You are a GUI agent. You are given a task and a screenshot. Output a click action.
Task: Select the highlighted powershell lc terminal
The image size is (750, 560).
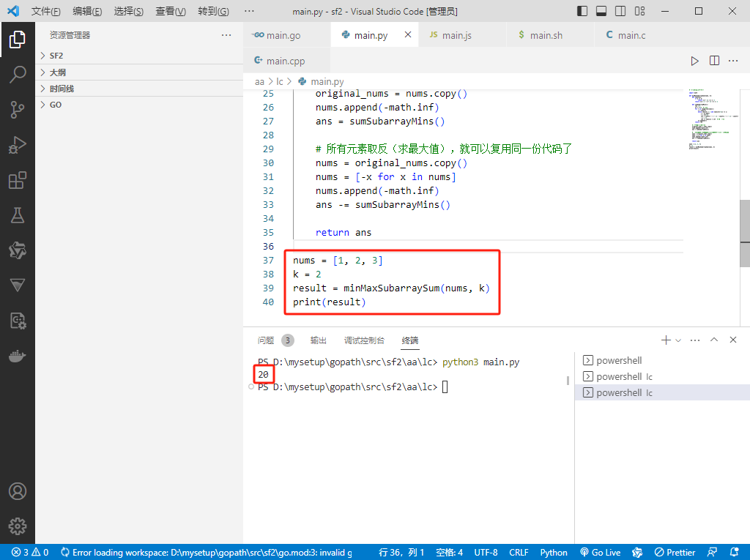click(x=662, y=392)
